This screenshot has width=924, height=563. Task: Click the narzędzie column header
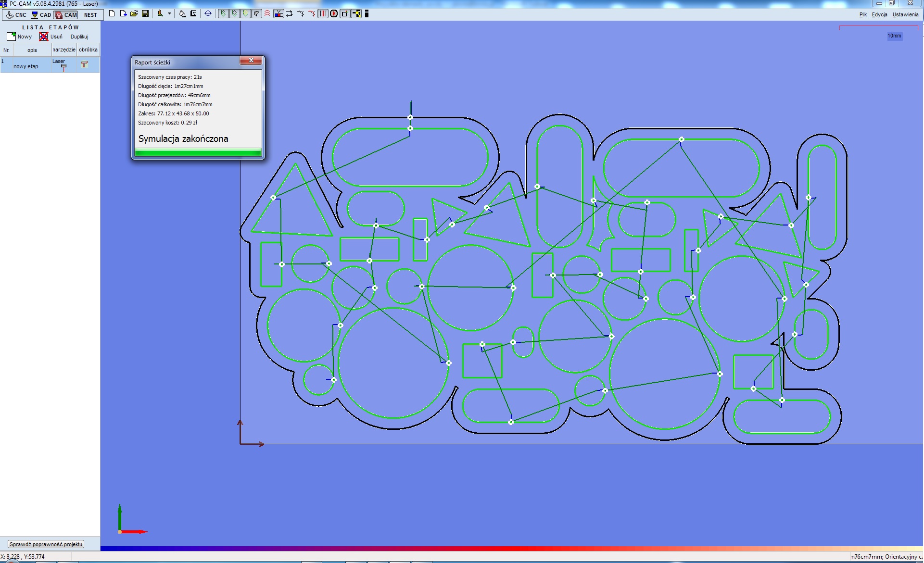click(64, 50)
